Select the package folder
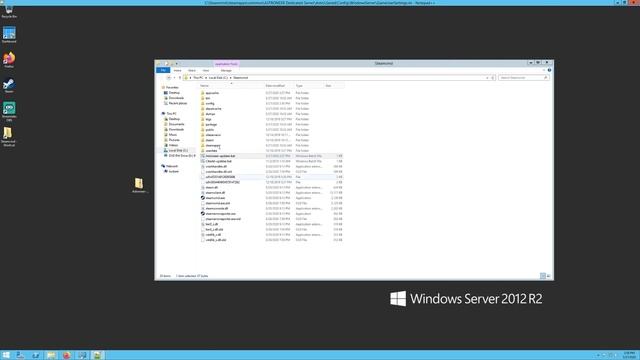Viewport: 640px width, 360px height. [x=211, y=124]
